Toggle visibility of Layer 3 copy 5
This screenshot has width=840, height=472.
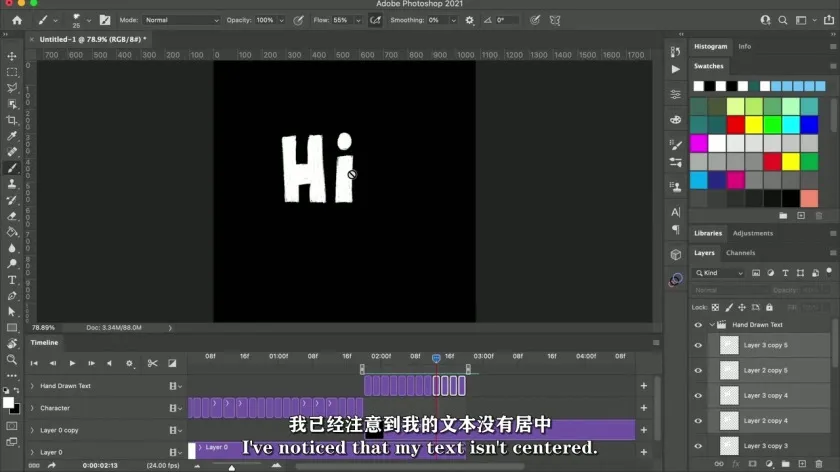[x=698, y=345]
